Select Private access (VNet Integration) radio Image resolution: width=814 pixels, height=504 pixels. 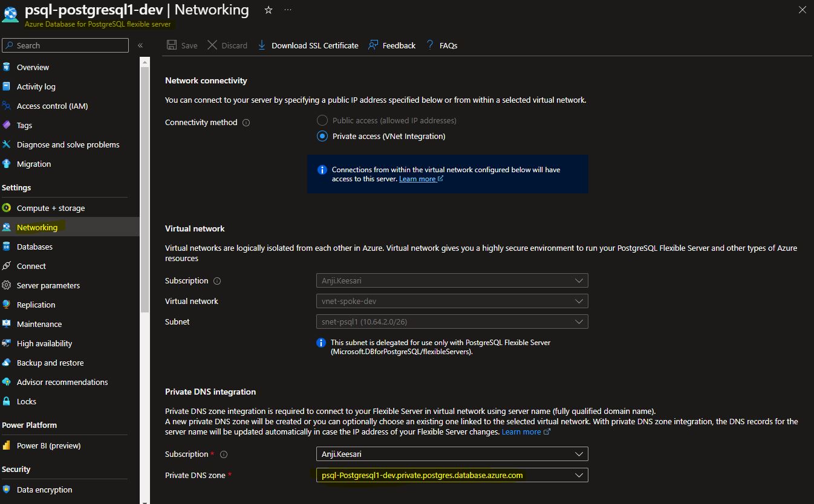(x=322, y=136)
